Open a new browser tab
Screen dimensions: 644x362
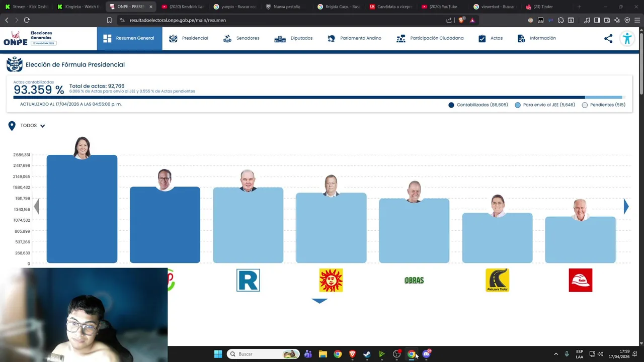pyautogui.click(x=579, y=7)
